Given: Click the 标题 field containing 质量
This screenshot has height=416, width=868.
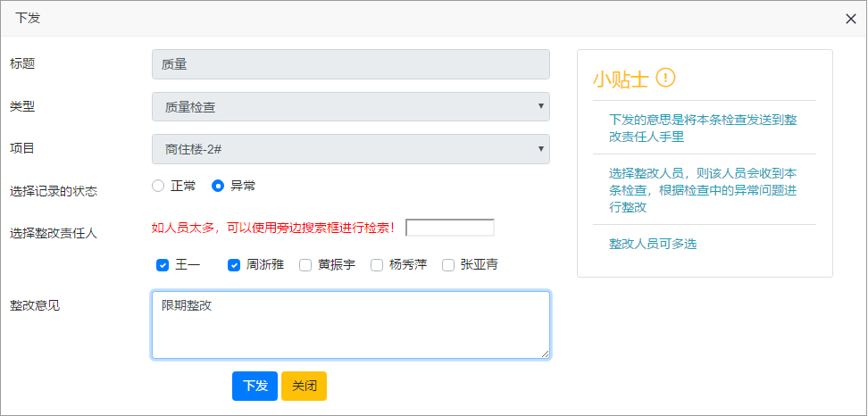Looking at the screenshot, I should 351,64.
